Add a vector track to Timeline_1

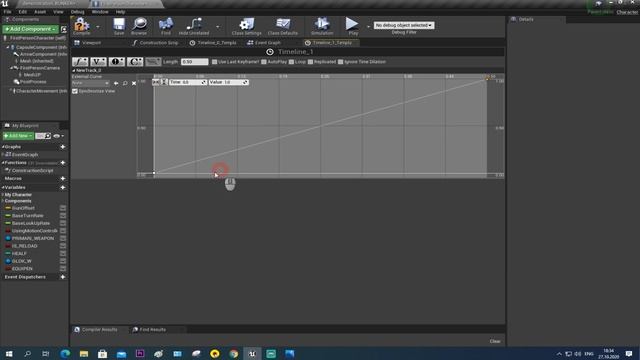tap(98, 62)
